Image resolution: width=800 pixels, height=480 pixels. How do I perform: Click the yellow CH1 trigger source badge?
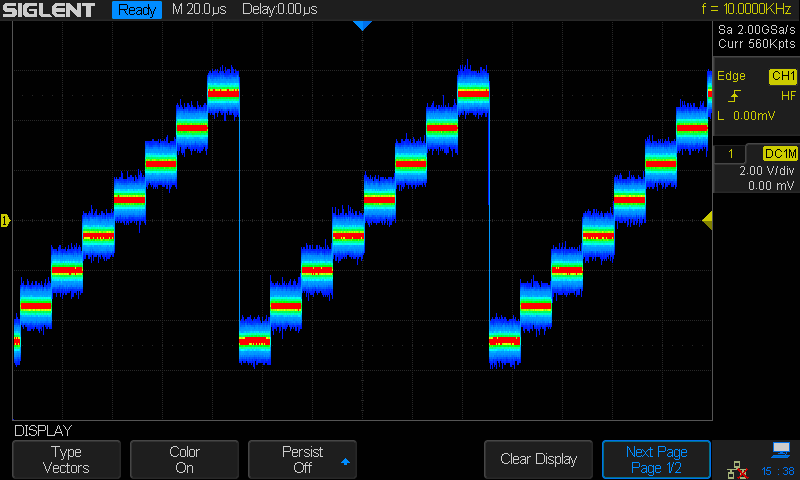(x=782, y=77)
